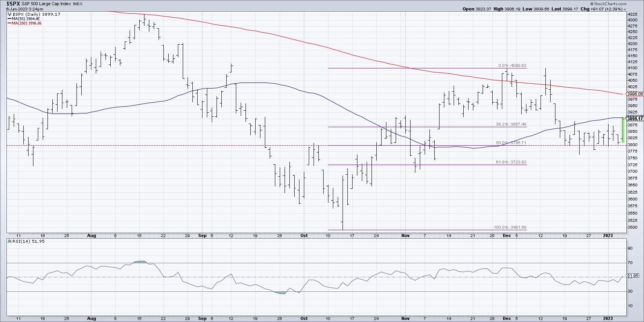The image size is (644, 322).
Task: Click the 0.0% Fibonacci level label
Action: tap(511, 66)
